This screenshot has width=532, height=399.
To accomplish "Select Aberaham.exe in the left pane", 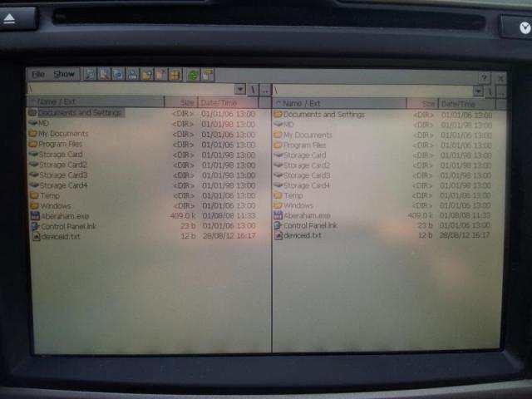I will click(x=60, y=216).
